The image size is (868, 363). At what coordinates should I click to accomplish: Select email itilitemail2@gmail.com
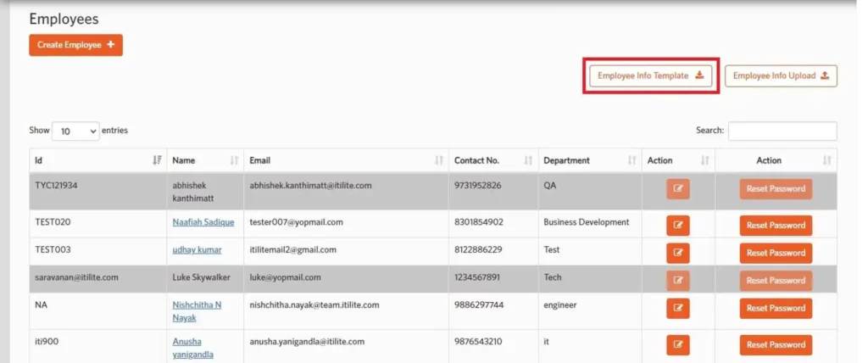(x=292, y=250)
